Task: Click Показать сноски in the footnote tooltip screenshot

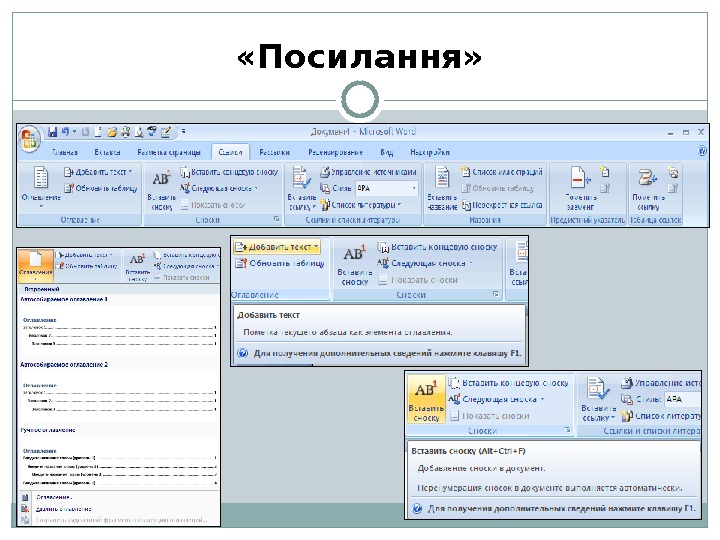Action: [489, 416]
